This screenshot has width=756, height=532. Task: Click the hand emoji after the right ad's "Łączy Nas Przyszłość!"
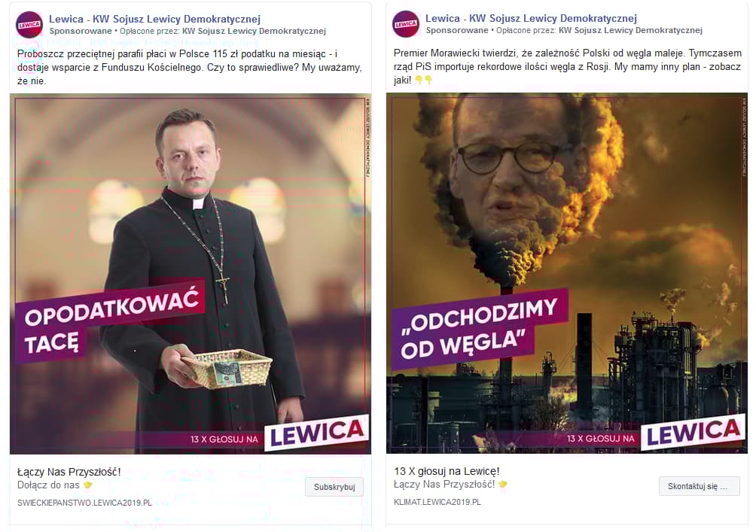click(503, 484)
